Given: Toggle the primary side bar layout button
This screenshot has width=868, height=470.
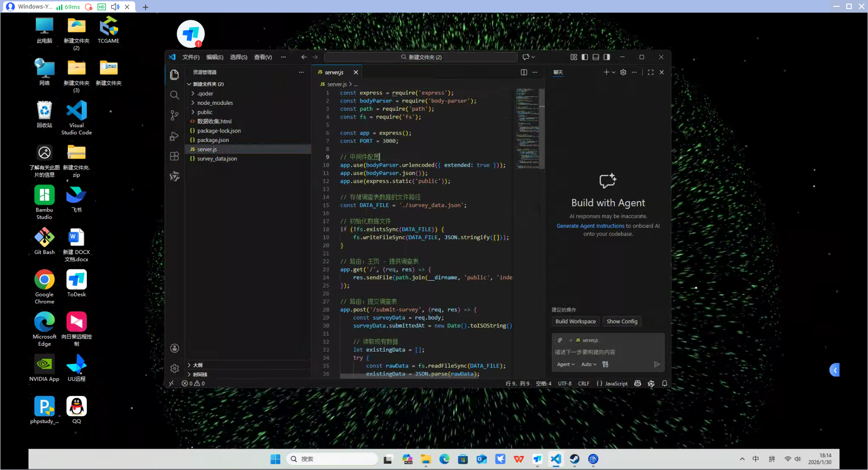Looking at the screenshot, I should point(585,57).
